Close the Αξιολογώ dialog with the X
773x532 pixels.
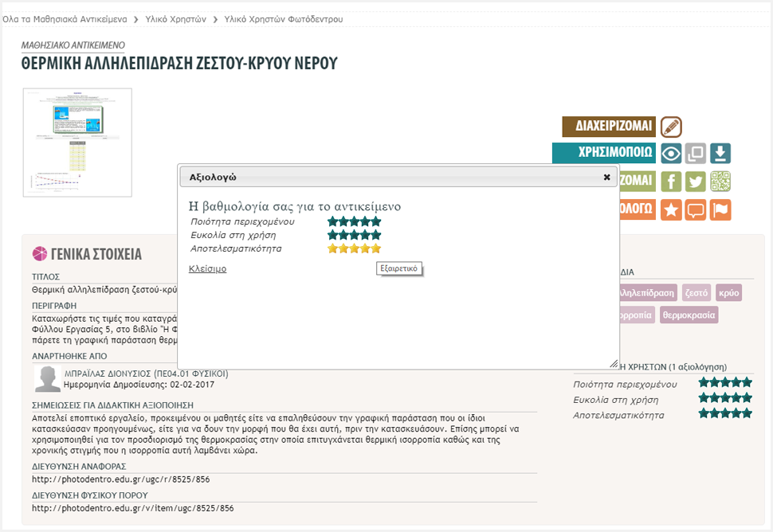[606, 177]
